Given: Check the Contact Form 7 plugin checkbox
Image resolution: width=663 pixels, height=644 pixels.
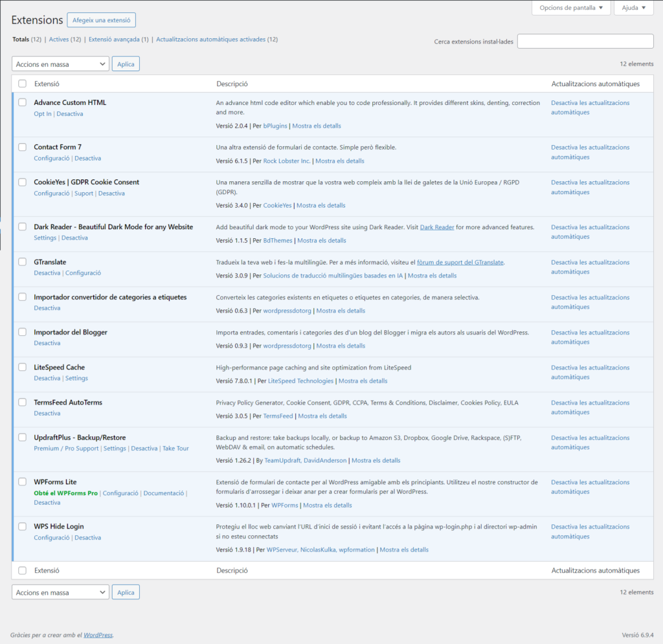Looking at the screenshot, I should [x=23, y=147].
